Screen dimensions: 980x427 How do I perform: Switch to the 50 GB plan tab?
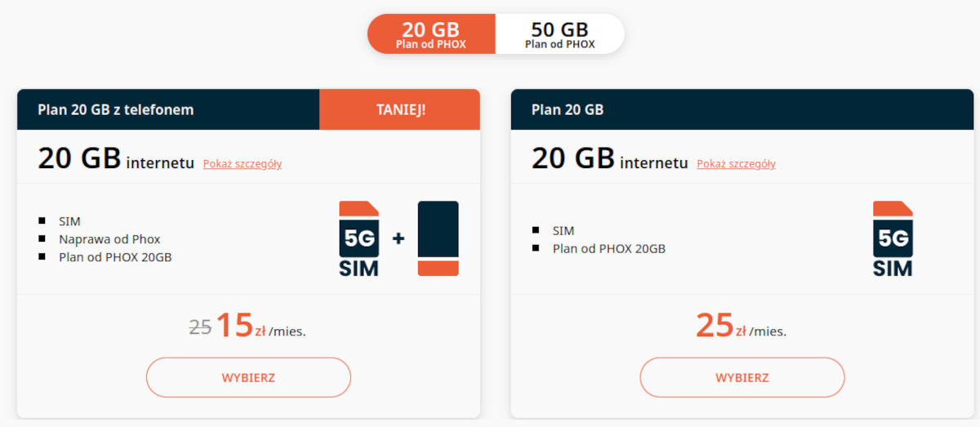(559, 34)
